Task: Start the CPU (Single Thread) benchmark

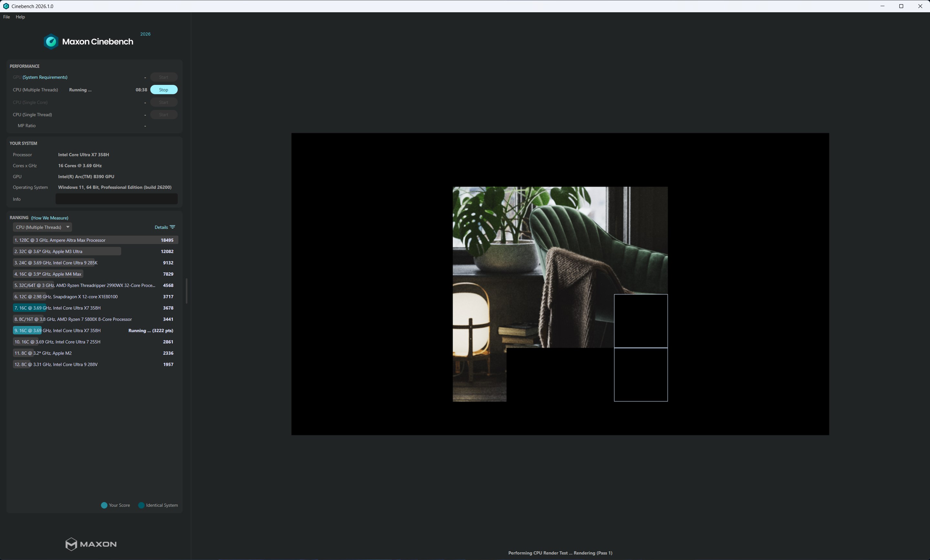Action: point(164,114)
